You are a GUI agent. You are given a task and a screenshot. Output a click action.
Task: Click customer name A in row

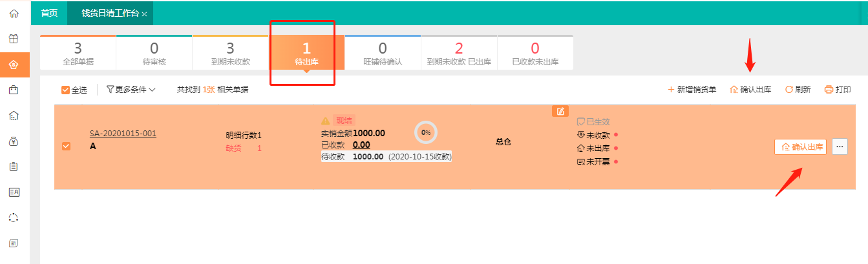92,147
